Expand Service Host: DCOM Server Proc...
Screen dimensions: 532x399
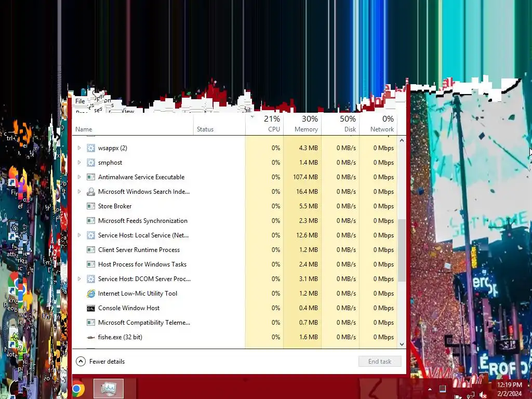79,279
